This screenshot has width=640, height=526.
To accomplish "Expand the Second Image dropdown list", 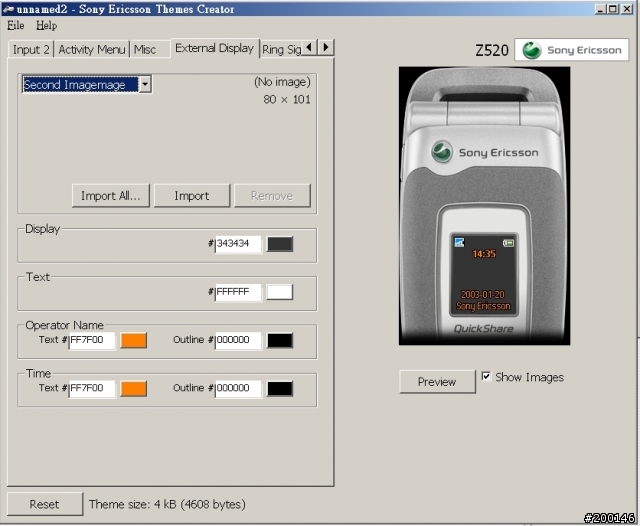I will pyautogui.click(x=145, y=84).
